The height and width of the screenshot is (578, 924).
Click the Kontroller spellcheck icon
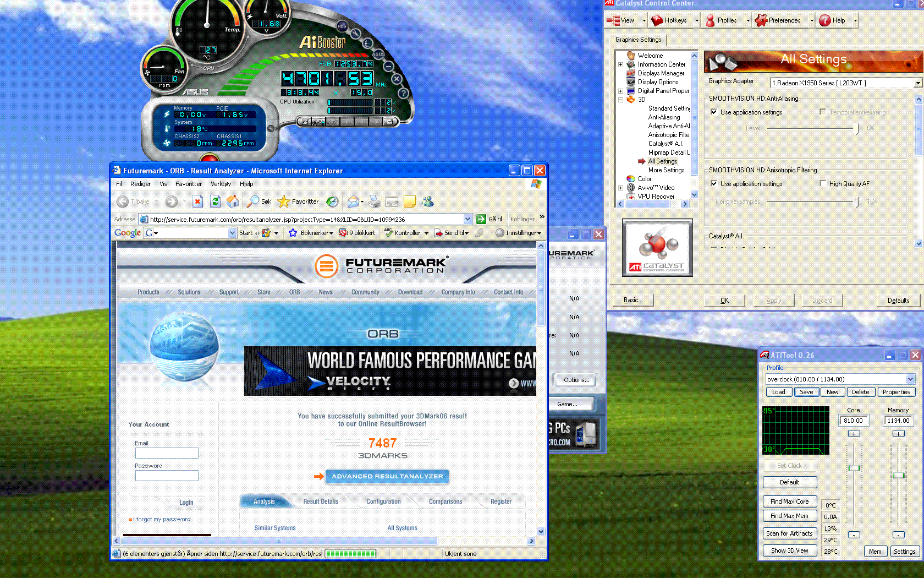click(388, 233)
